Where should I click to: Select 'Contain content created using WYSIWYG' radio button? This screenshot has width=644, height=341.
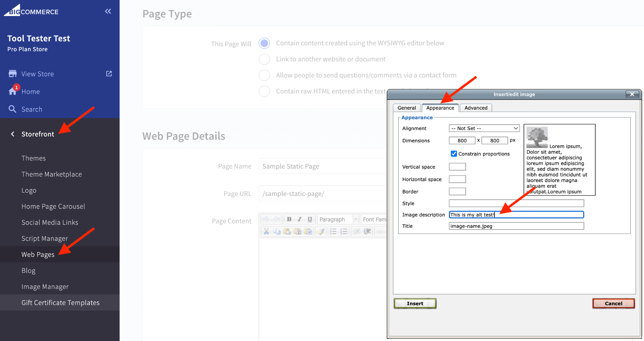pos(264,43)
